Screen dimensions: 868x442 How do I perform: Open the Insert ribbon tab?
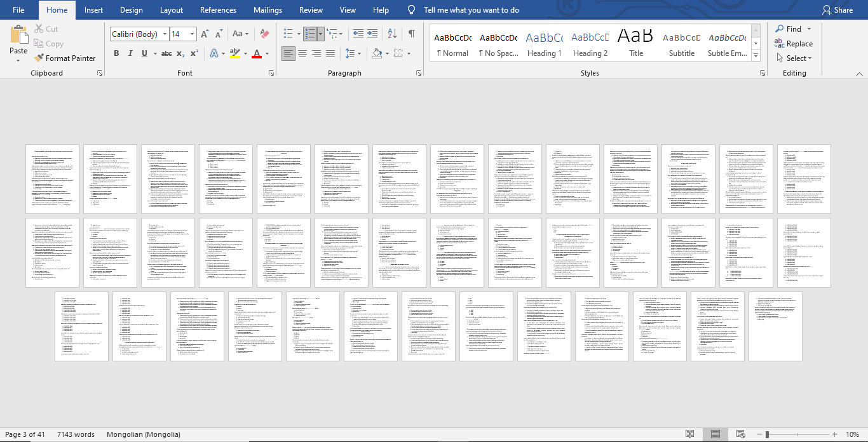pyautogui.click(x=93, y=10)
